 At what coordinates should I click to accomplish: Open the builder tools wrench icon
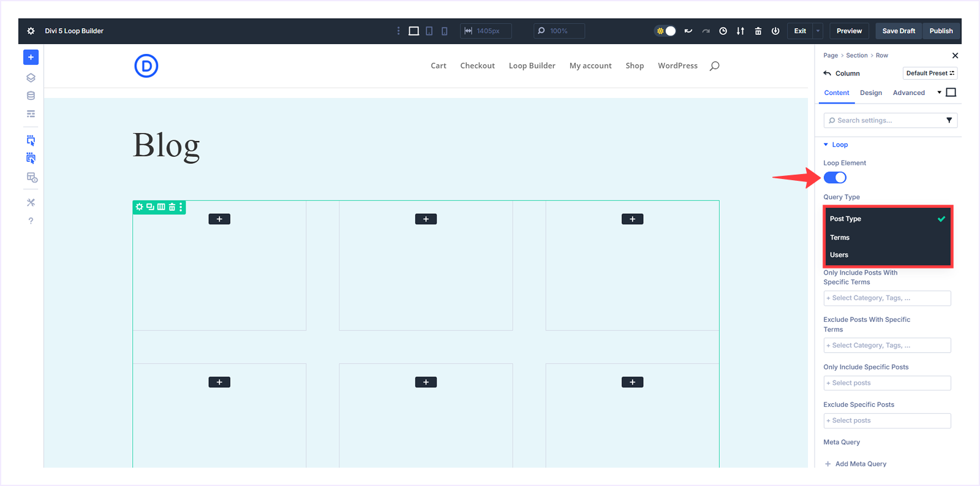pos(31,202)
